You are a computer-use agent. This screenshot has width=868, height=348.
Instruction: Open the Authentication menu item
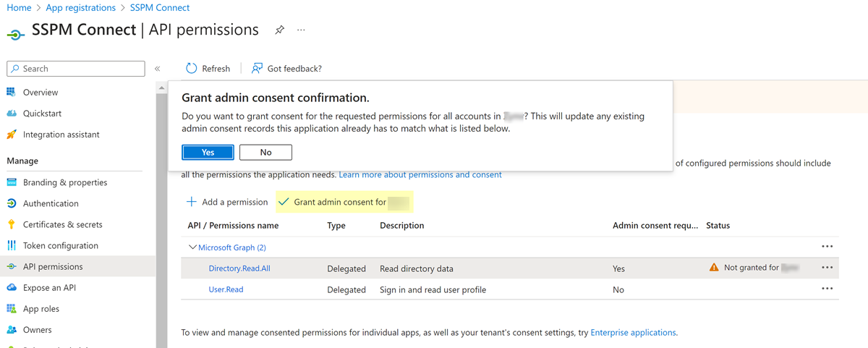[x=51, y=203]
